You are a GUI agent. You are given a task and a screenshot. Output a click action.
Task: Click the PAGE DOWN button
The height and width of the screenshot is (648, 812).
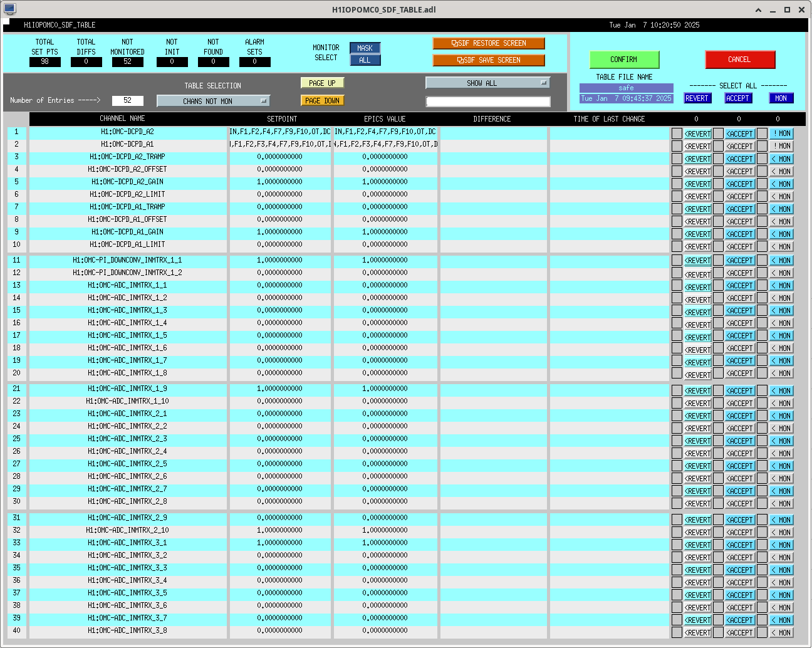tap(322, 100)
